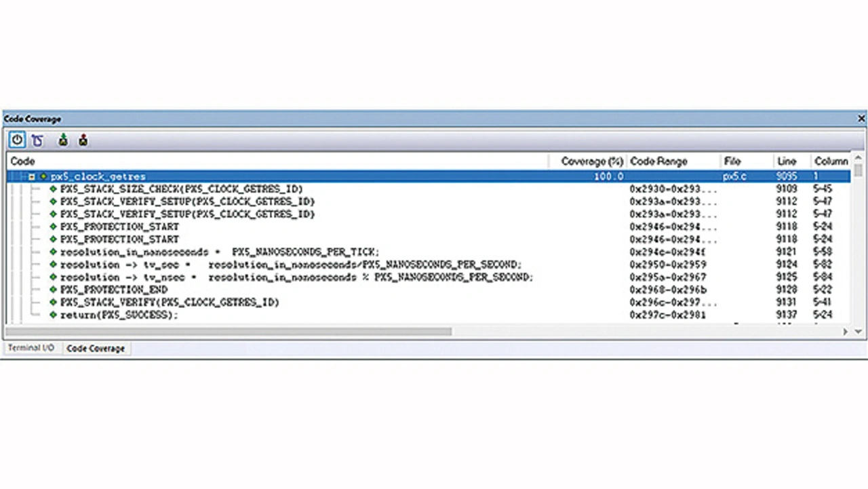Switch to the Terminal I/O tab
Screen dimensions: 868x489
[31, 348]
